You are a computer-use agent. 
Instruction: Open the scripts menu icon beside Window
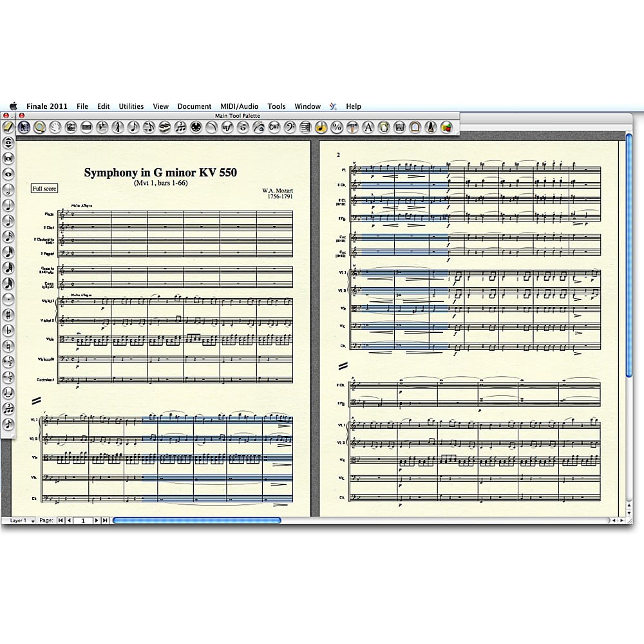point(333,106)
